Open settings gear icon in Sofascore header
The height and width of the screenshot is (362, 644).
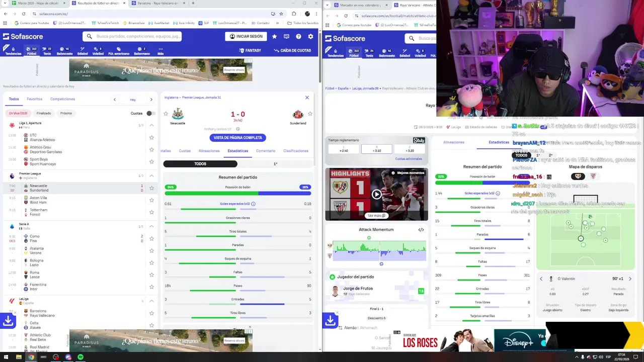pos(310,36)
